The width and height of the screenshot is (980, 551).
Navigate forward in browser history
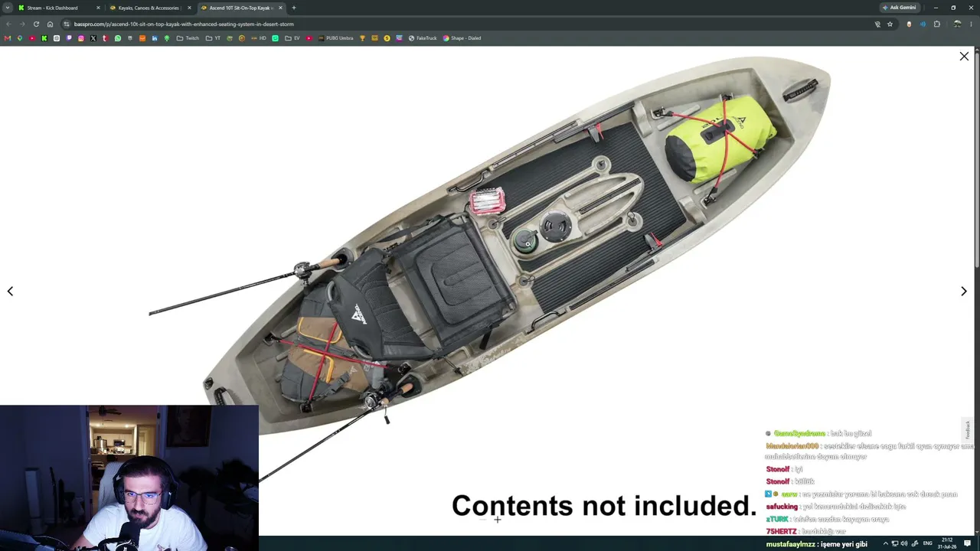click(22, 24)
